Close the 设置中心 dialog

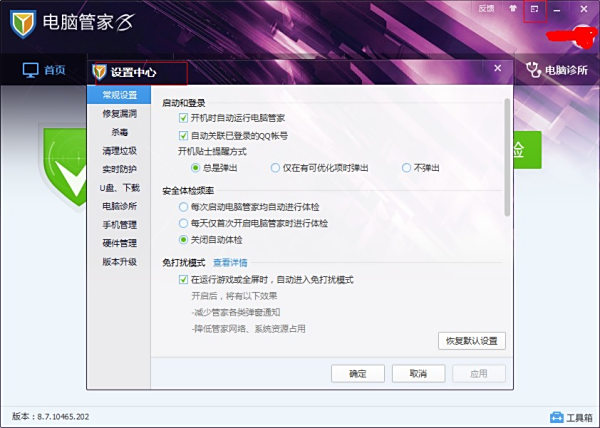click(497, 68)
